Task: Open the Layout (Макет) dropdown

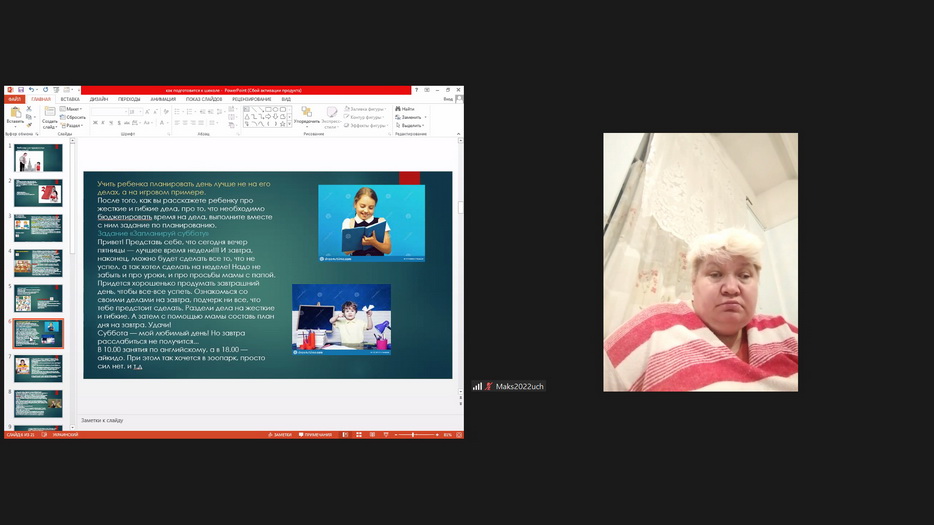Action: point(73,109)
